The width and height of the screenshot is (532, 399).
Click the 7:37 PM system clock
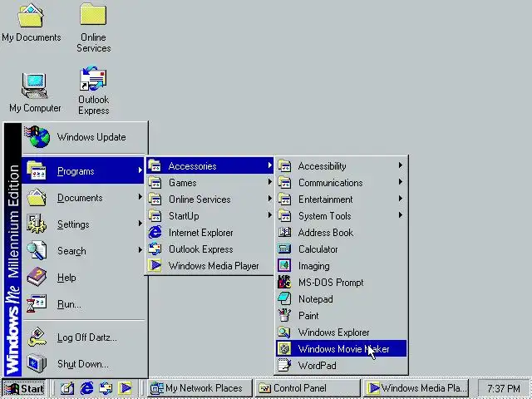504,388
